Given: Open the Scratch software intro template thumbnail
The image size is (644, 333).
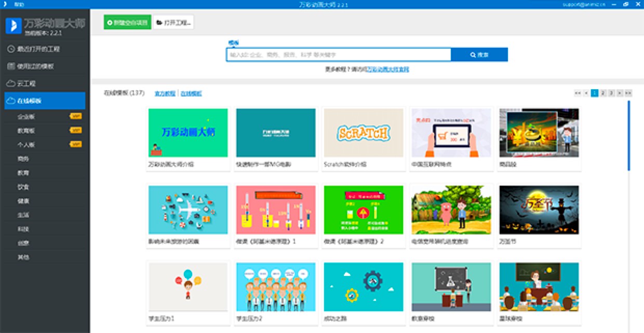Looking at the screenshot, I should (363, 133).
